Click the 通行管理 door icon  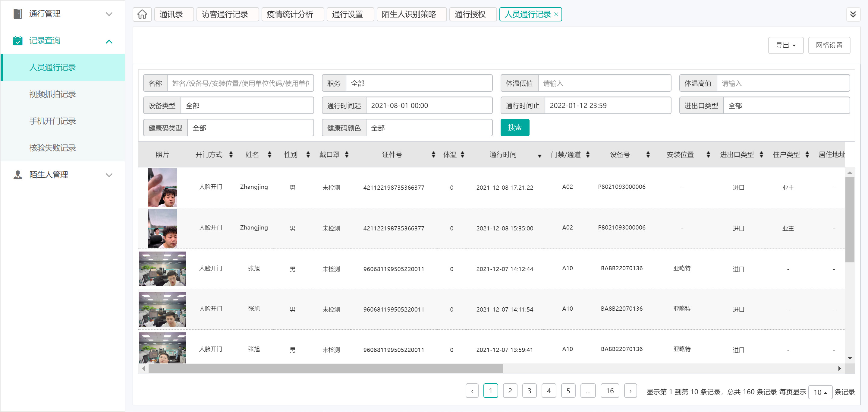pos(17,14)
